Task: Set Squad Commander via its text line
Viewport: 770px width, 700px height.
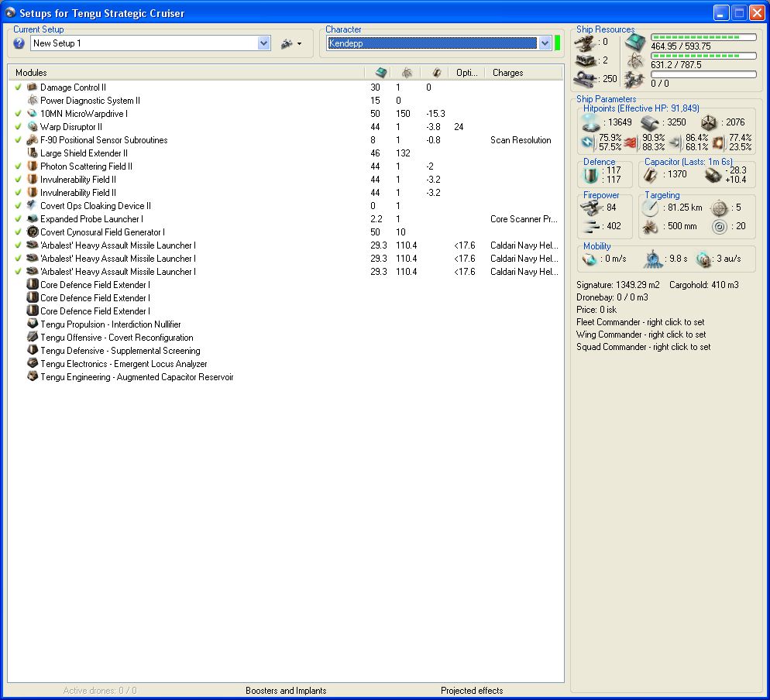Action: point(643,347)
